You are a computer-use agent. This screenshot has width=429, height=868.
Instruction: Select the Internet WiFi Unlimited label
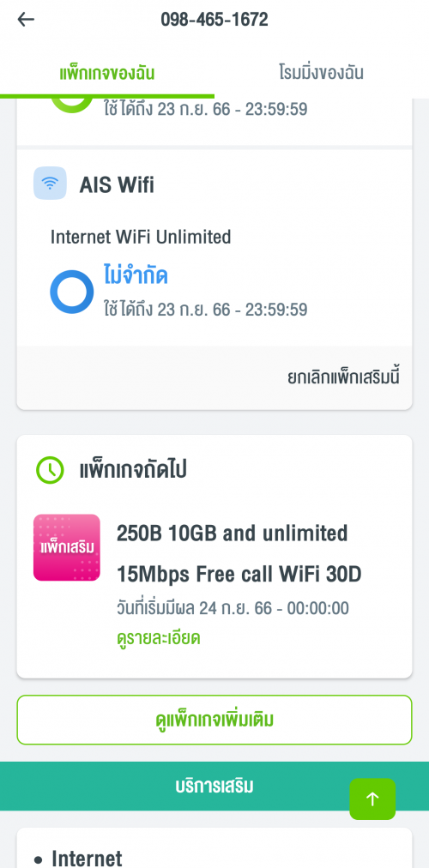(x=141, y=237)
